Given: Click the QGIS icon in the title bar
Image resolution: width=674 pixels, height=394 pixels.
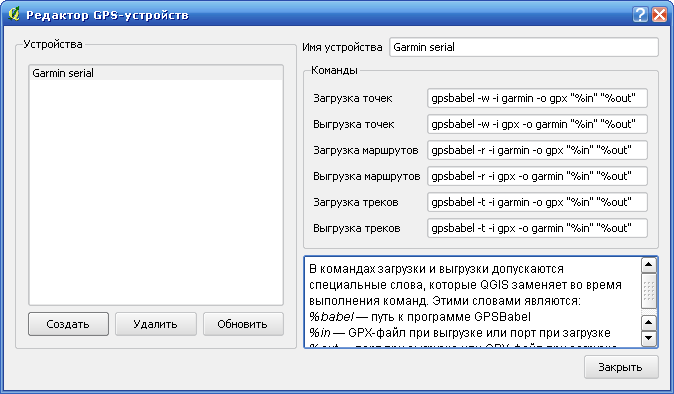Looking at the screenshot, I should 13,14.
